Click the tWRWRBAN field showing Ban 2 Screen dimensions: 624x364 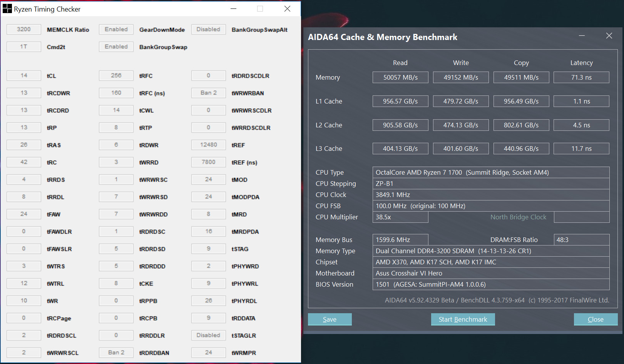point(209,93)
